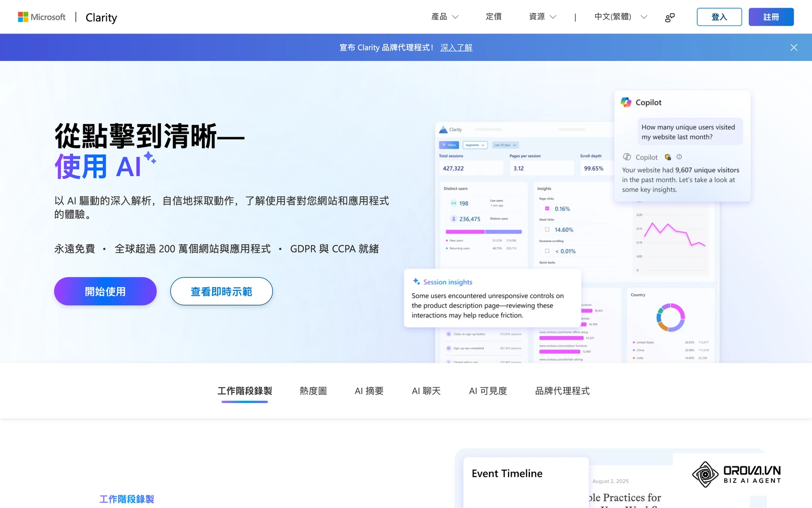Click the Filters button in dashboard preview
The height and width of the screenshot is (508, 812).
pyautogui.click(x=449, y=145)
